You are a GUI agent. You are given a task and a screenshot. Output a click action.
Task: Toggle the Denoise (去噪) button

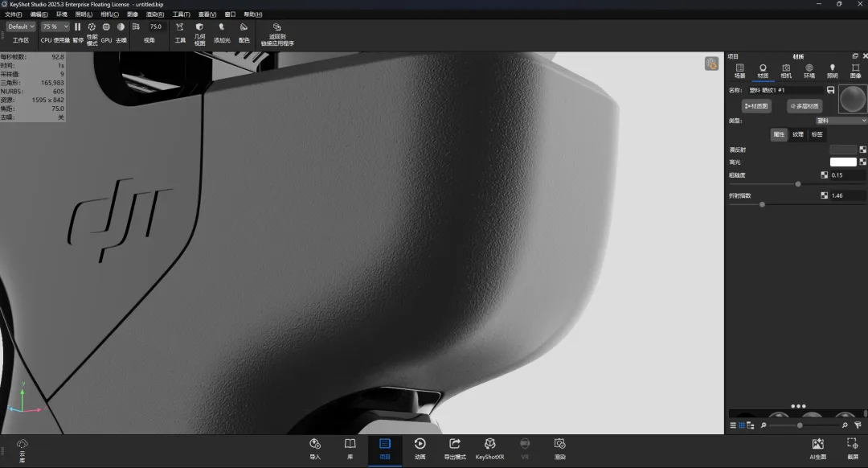(x=121, y=27)
